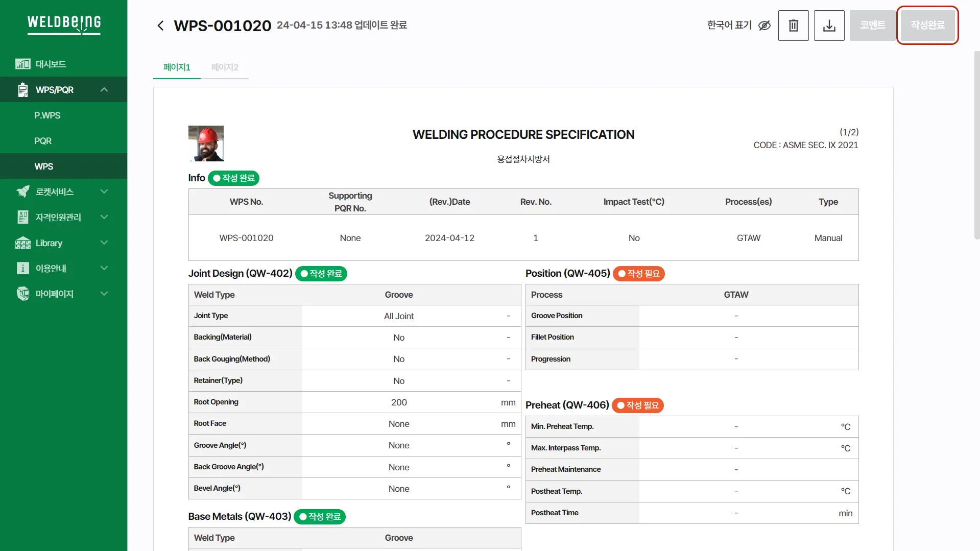Click the 코멘트 button
Image resolution: width=980 pixels, height=551 pixels.
click(x=872, y=25)
